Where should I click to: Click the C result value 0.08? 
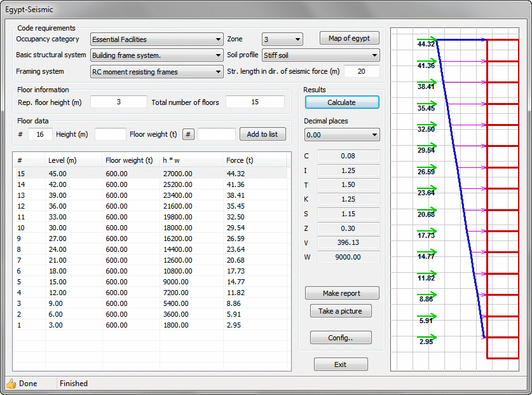(348, 156)
